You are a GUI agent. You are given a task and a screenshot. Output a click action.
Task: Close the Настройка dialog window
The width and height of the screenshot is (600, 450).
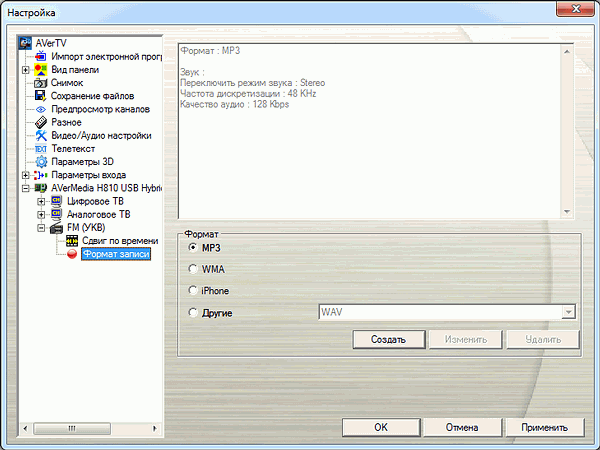point(575,9)
